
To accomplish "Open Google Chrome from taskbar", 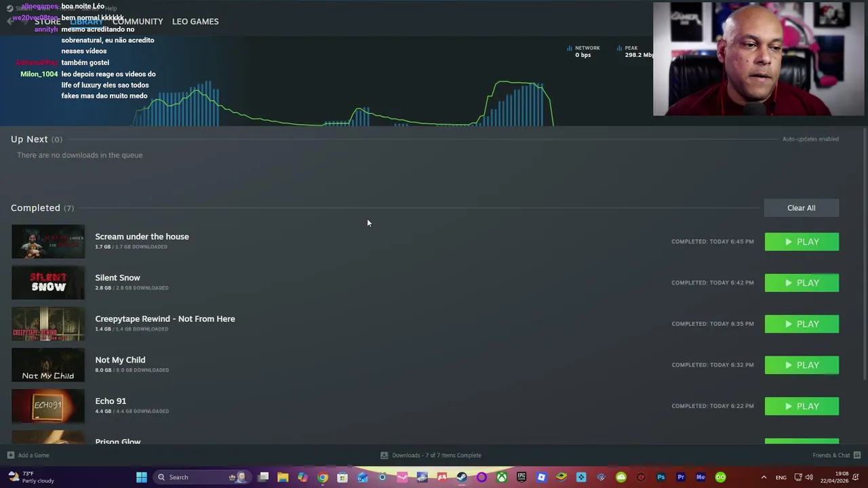I will [323, 477].
